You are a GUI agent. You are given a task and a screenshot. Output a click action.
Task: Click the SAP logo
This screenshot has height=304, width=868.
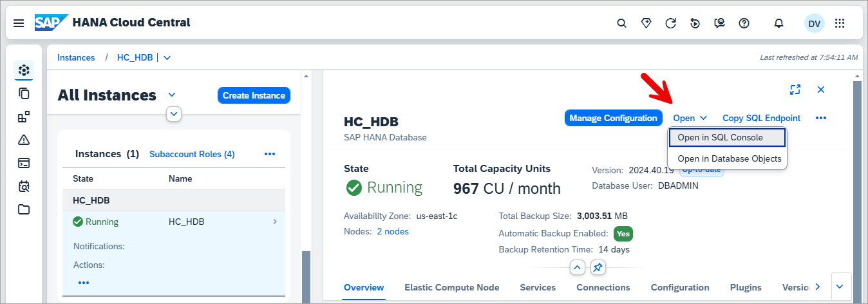tap(52, 23)
